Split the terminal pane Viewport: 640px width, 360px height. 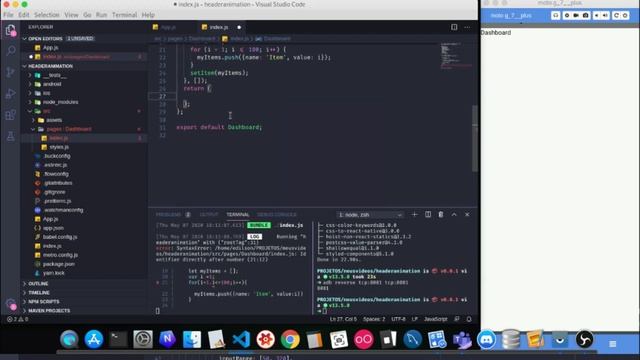click(x=428, y=214)
